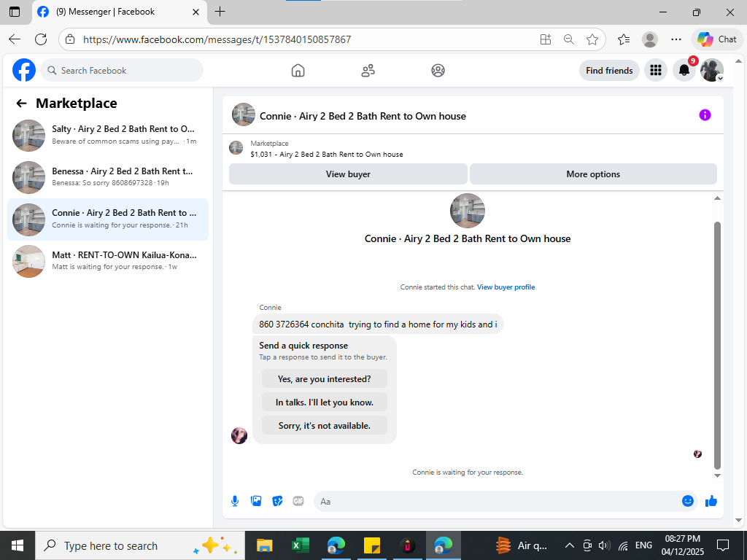Open the Salty conversation
Viewport: 747px width, 560px height.
coord(108,135)
